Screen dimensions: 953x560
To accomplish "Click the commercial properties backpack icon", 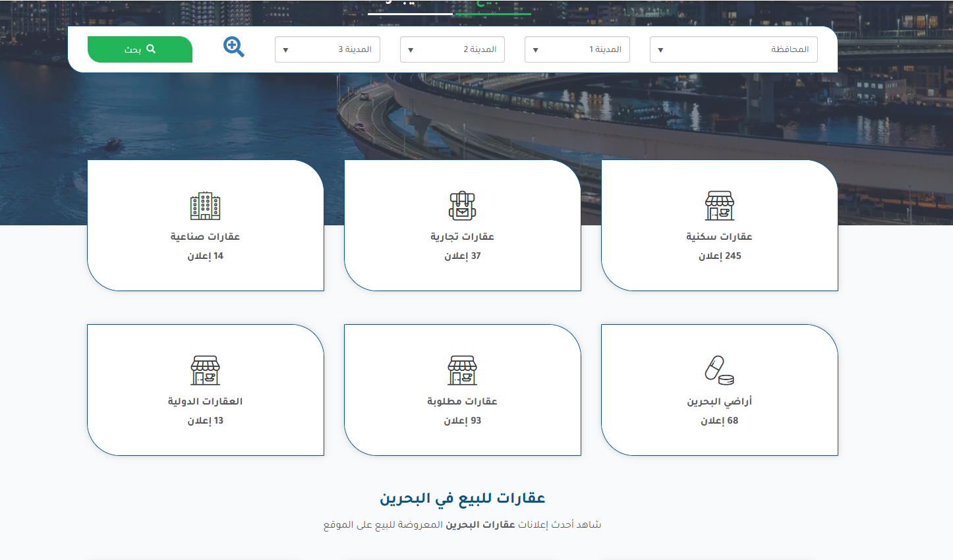I will click(462, 206).
